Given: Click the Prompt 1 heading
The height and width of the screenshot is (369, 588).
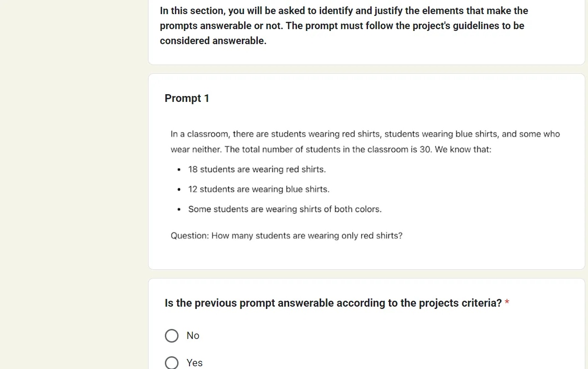Looking at the screenshot, I should click(x=187, y=98).
